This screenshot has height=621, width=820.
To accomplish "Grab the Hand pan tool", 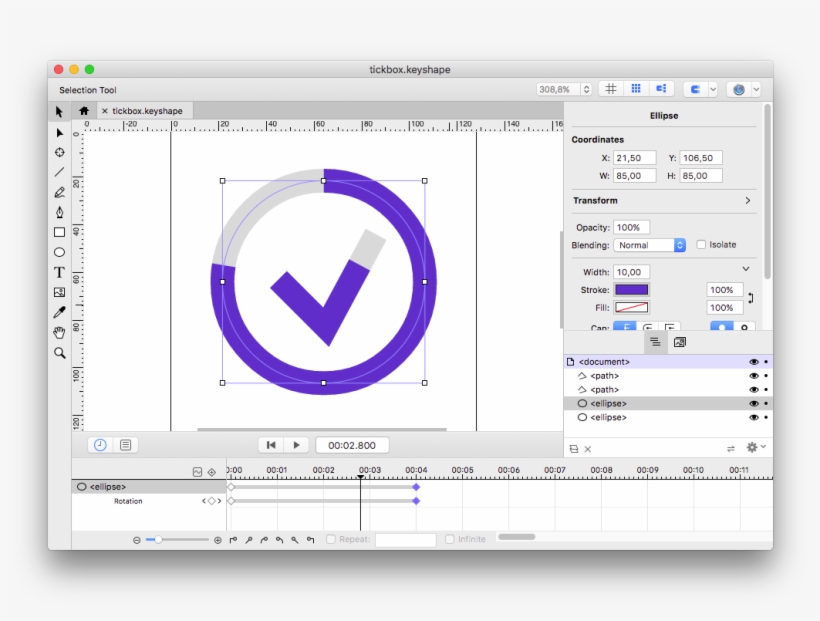I will [60, 332].
